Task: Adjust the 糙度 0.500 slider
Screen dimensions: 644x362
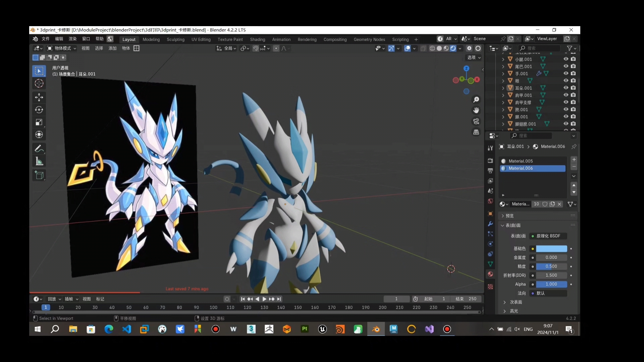Action: point(551,266)
